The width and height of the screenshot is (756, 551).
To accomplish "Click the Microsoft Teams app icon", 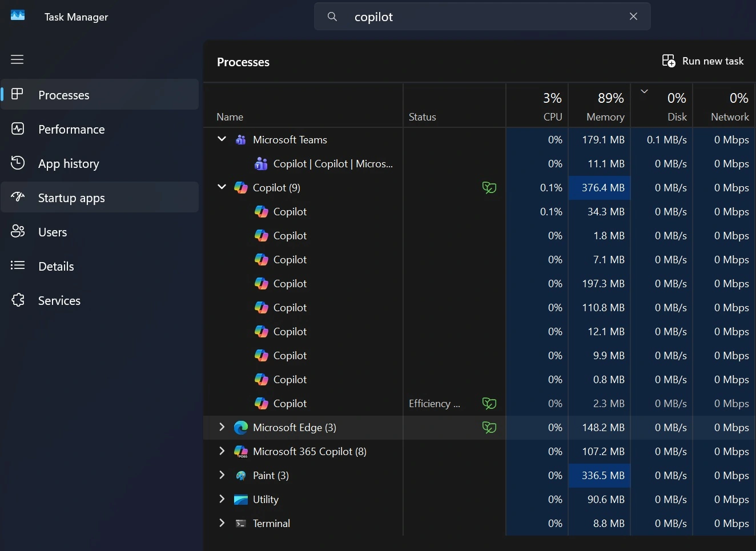I will pos(240,139).
